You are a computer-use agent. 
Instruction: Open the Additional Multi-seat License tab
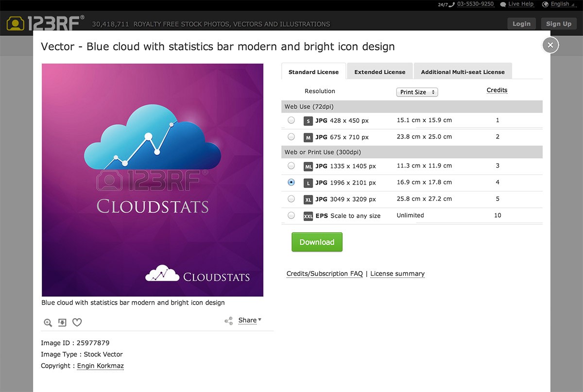[463, 72]
